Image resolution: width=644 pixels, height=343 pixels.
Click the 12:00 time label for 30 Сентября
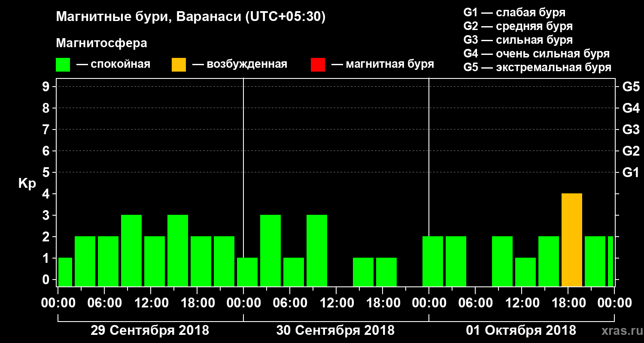(x=337, y=303)
